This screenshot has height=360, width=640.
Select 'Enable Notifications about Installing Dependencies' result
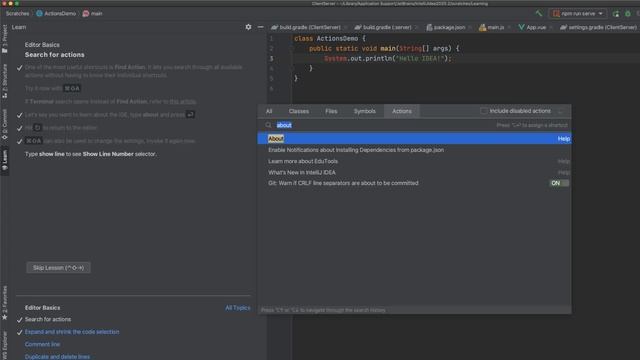click(x=414, y=150)
